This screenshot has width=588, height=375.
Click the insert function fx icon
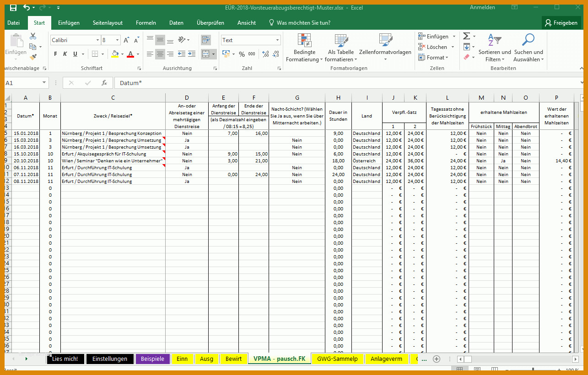coord(104,83)
